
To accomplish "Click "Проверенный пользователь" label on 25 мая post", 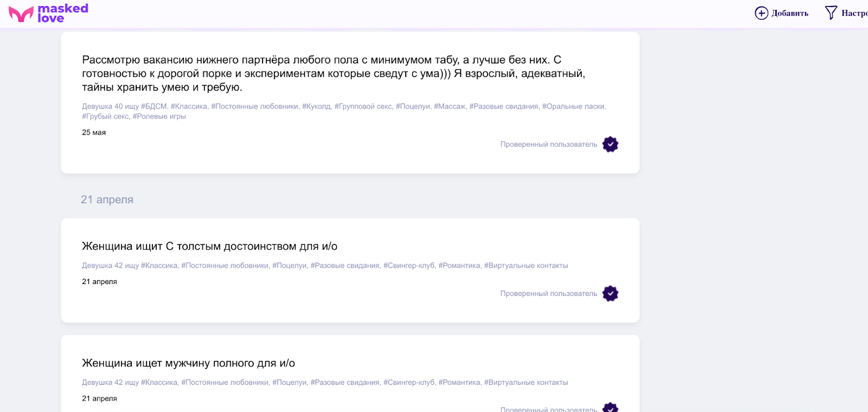I will [x=548, y=144].
